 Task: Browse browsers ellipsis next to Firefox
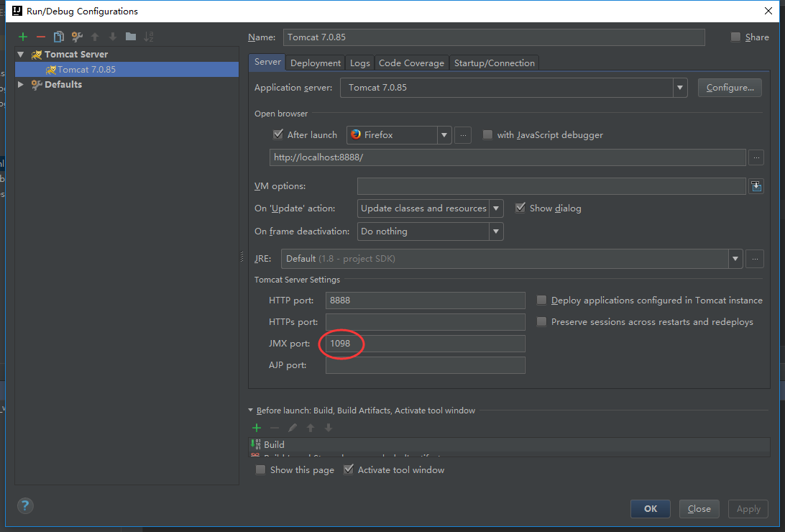(x=463, y=135)
